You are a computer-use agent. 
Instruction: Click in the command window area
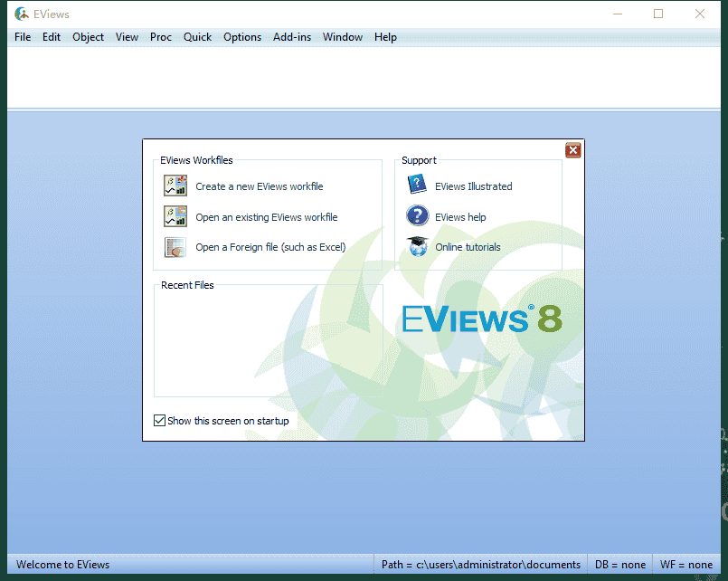(362, 77)
